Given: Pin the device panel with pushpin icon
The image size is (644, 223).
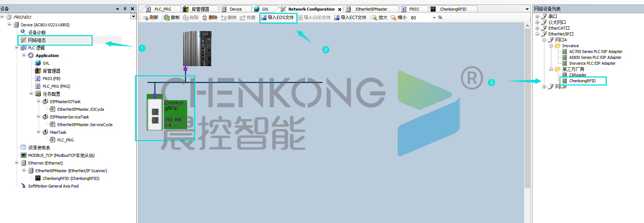Looking at the screenshot, I should [x=125, y=9].
